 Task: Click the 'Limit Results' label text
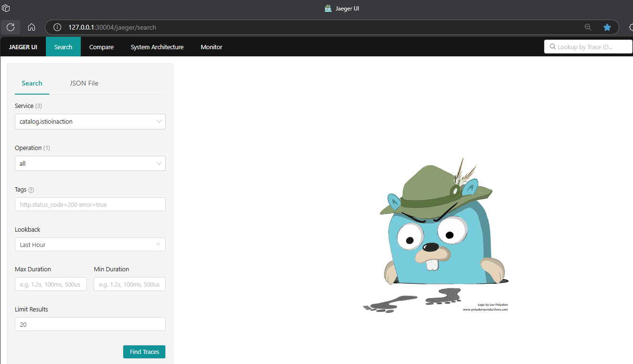[32, 310]
